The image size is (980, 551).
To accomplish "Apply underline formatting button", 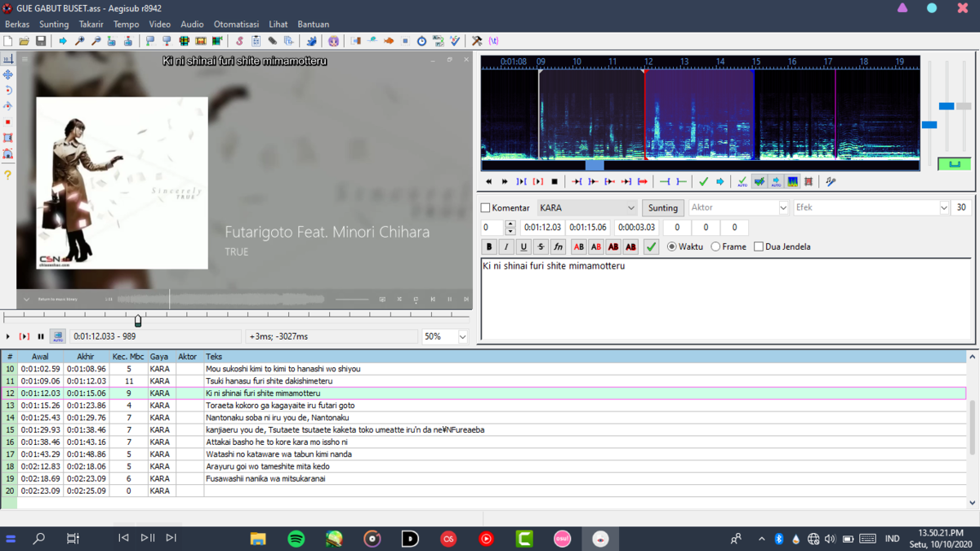I will (523, 247).
